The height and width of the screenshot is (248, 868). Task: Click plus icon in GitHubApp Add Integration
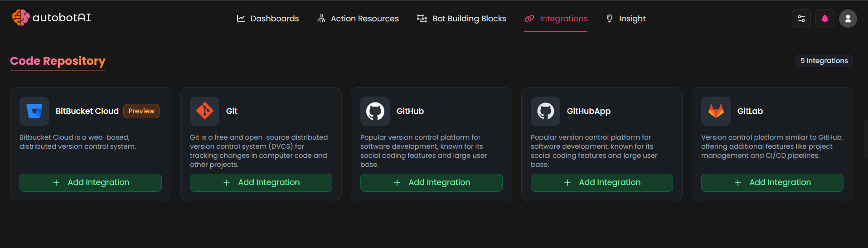point(567,183)
